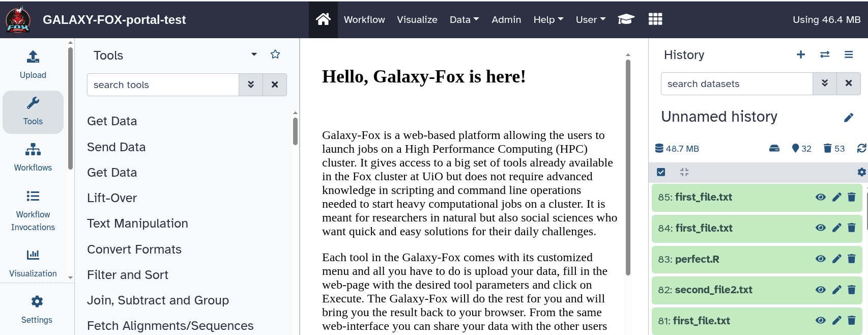
Task: View dataset 81 first_file.txt eye icon
Action: (821, 320)
